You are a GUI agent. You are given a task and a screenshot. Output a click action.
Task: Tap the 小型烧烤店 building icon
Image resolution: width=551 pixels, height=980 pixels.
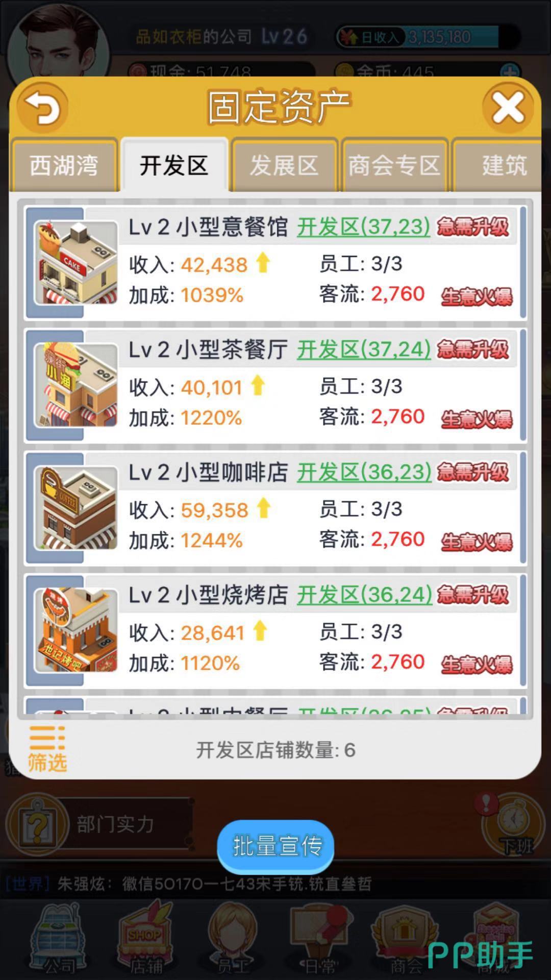click(76, 630)
